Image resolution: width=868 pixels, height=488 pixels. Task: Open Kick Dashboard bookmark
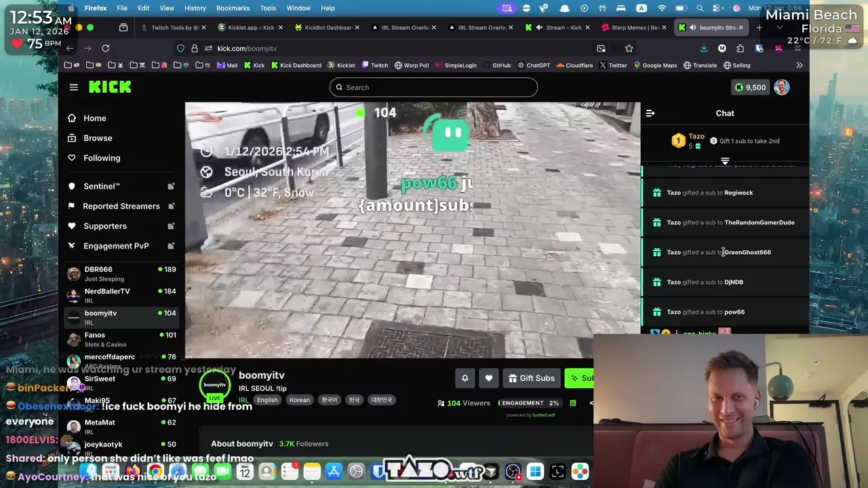point(296,65)
